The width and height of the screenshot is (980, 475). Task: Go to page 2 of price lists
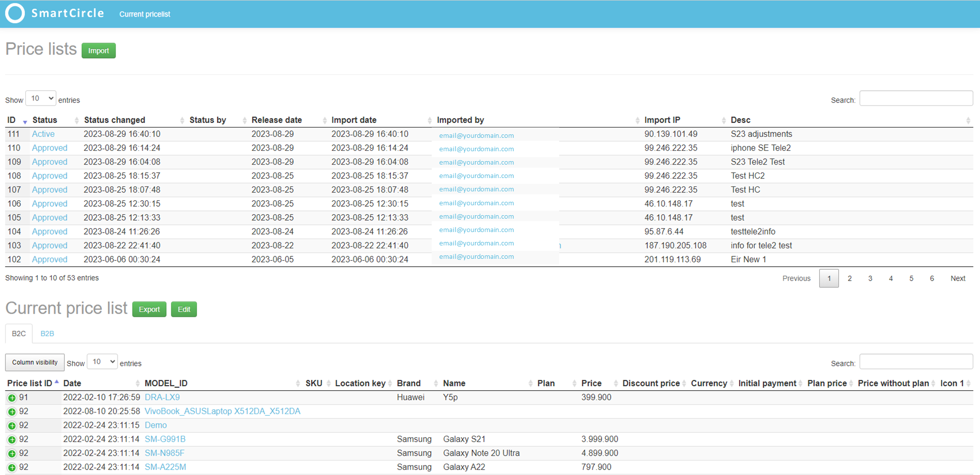(x=849, y=279)
